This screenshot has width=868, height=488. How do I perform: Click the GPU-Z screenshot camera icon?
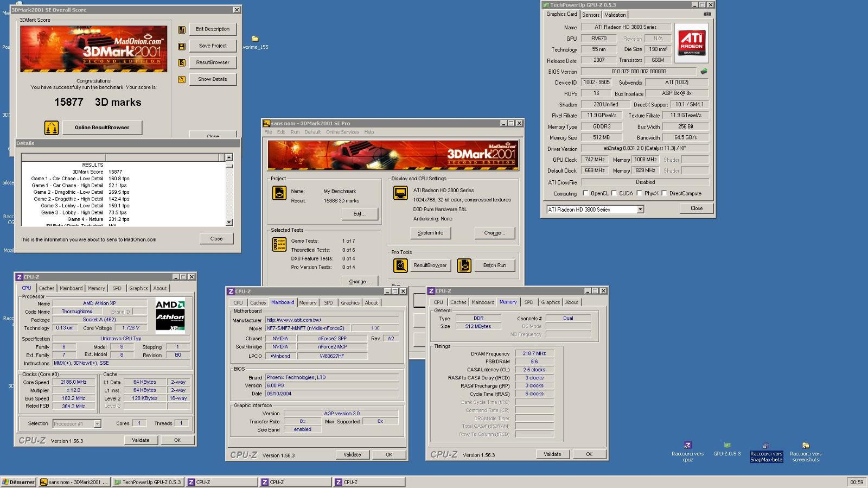[707, 14]
